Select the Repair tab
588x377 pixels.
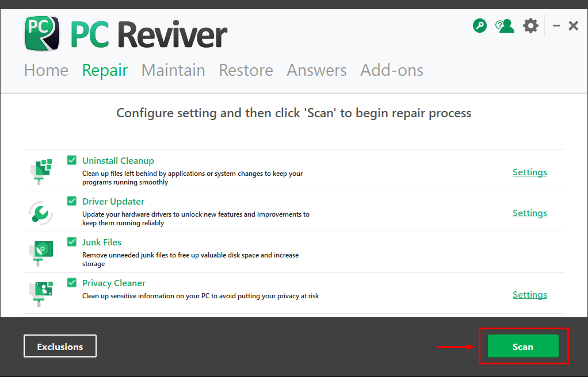[105, 71]
